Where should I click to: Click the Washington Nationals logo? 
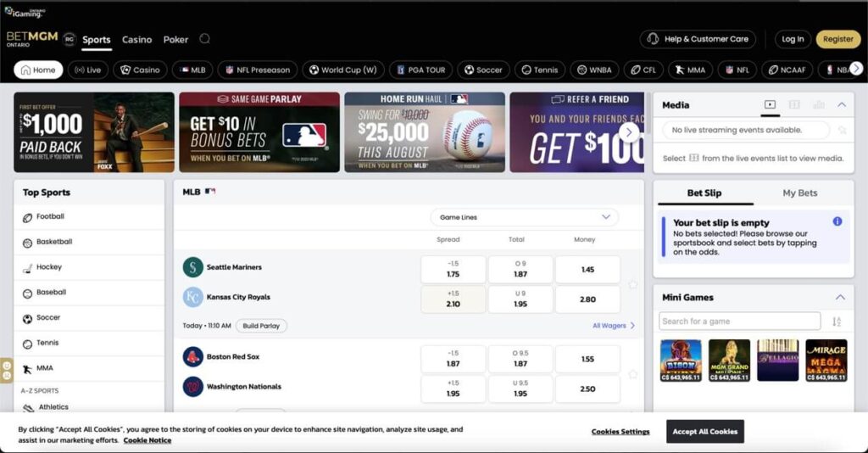(x=192, y=387)
